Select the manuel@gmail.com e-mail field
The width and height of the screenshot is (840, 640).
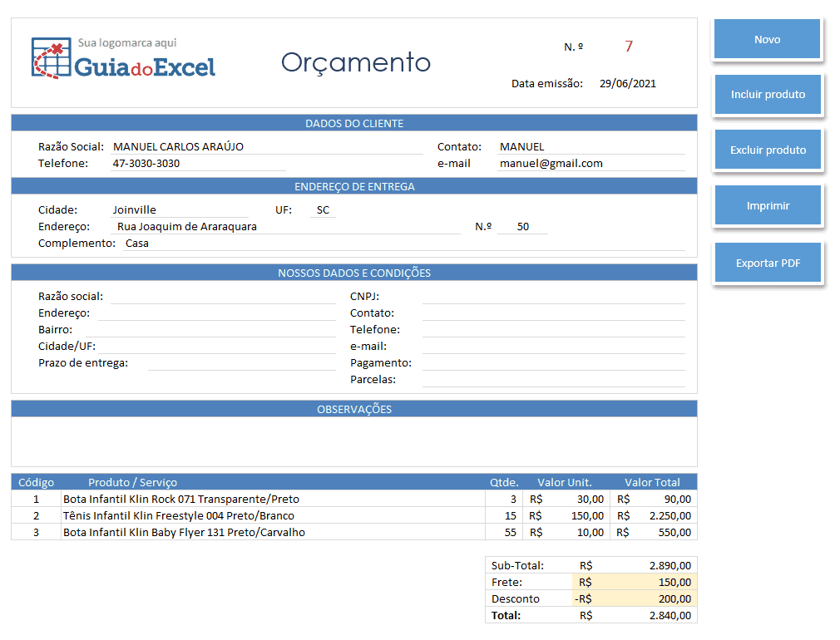pyautogui.click(x=590, y=164)
